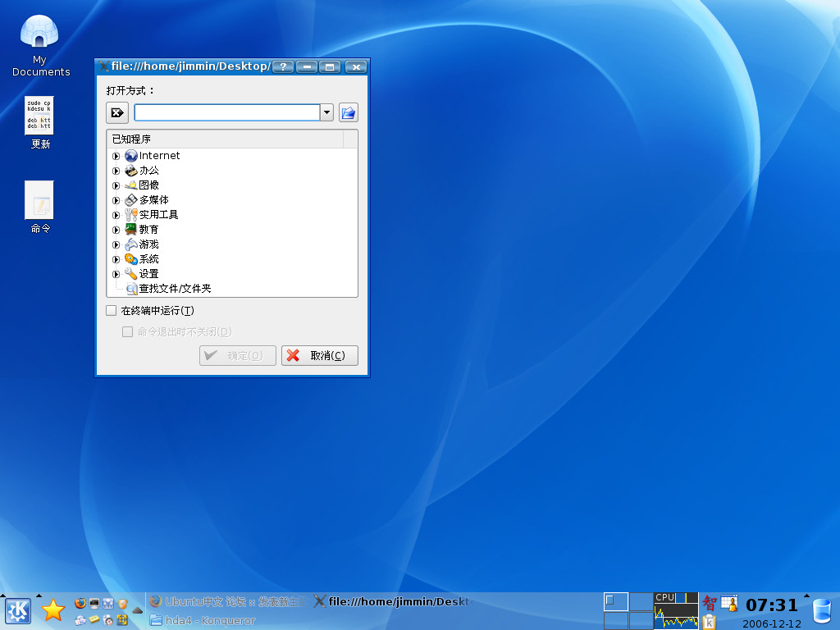
Task: Click the 确定(O) button
Action: click(238, 356)
